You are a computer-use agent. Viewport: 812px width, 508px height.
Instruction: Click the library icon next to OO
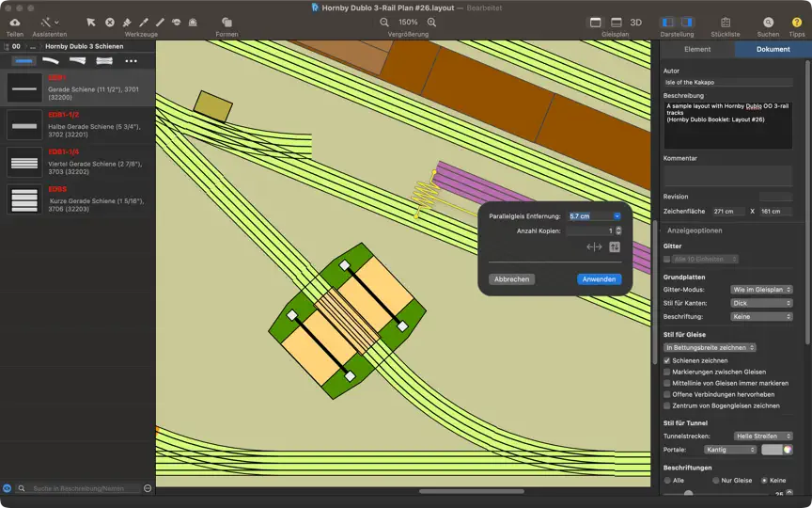[x=7, y=46]
